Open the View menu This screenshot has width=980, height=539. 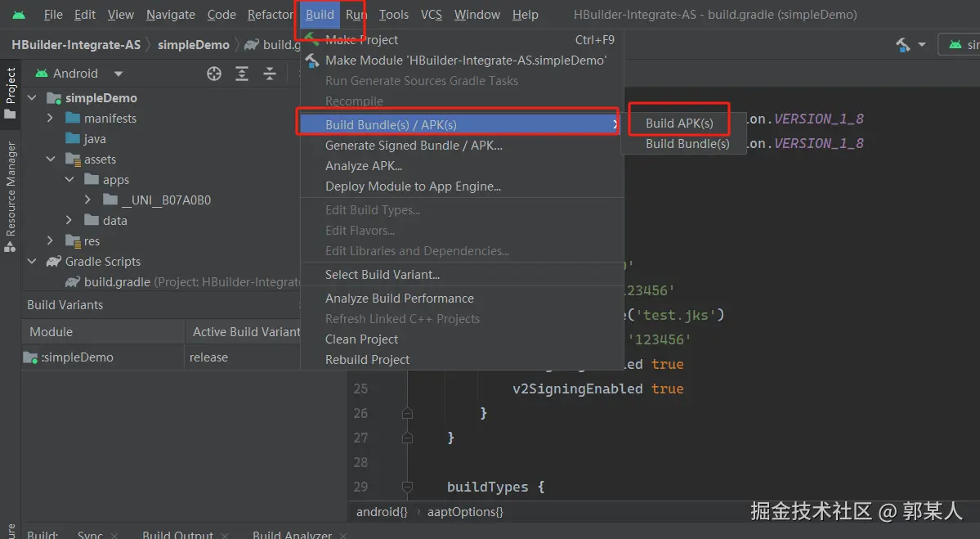[x=121, y=15]
